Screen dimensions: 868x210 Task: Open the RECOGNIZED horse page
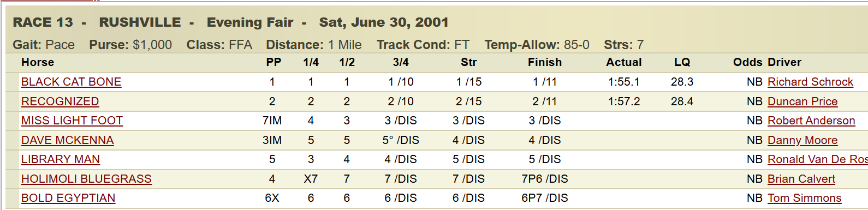60,101
